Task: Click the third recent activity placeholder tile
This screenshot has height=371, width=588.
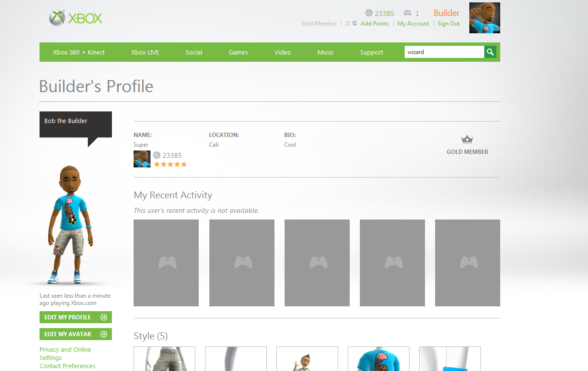Action: (317, 263)
